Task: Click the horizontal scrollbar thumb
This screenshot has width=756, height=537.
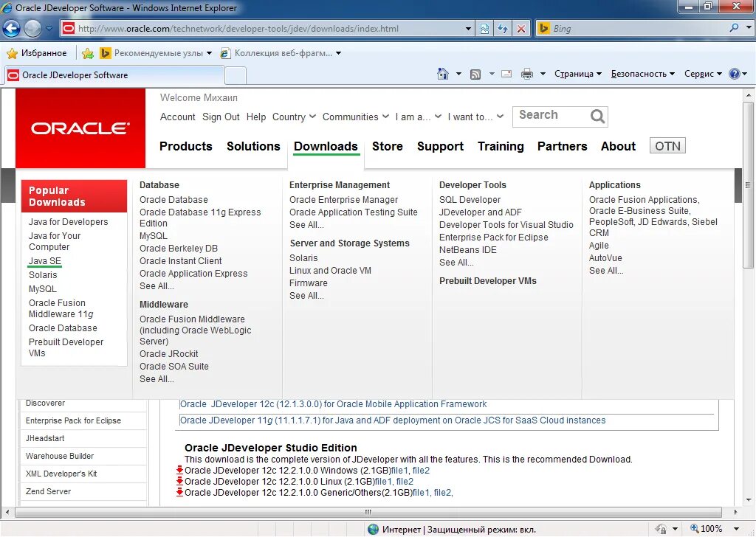Action: (x=368, y=512)
